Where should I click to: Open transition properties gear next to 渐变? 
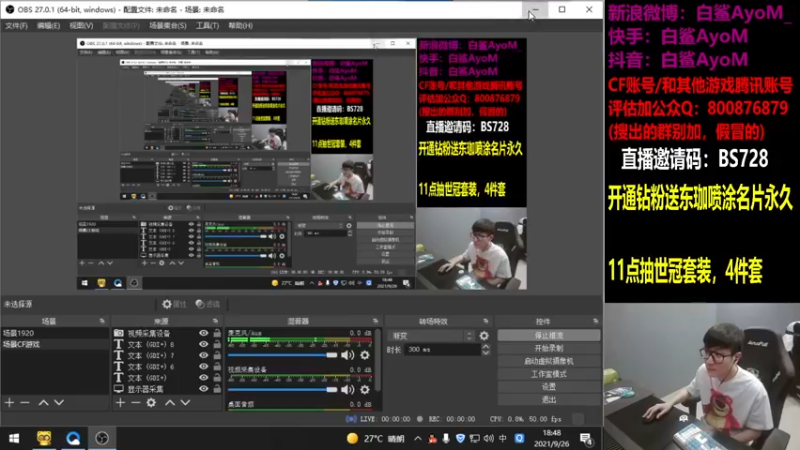pos(484,336)
